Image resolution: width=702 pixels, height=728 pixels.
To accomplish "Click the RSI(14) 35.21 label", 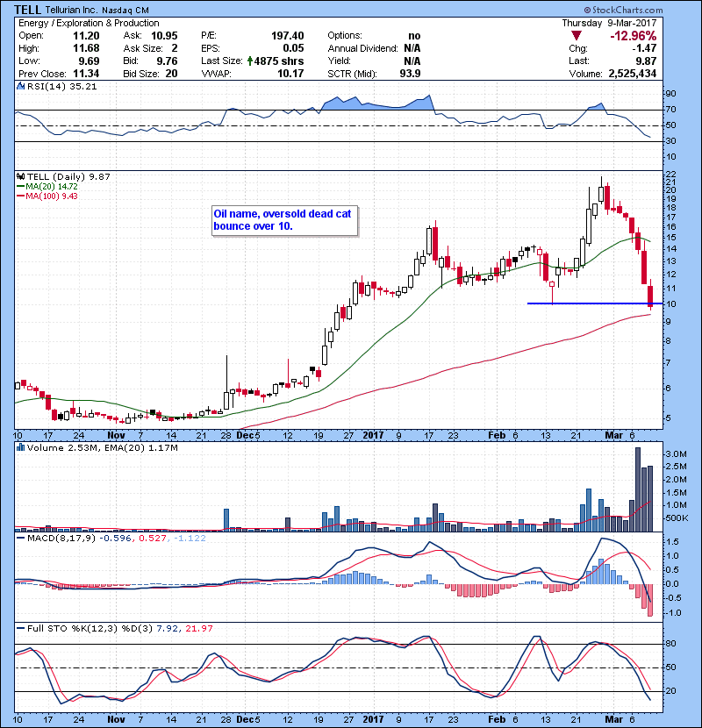I will [61, 86].
